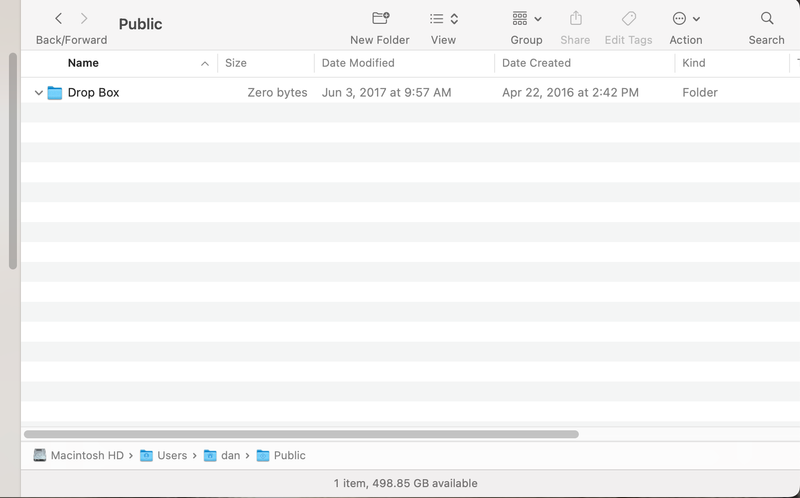Viewport: 800px width, 498px height.
Task: Click the Drop Box folder icon
Action: [55, 93]
